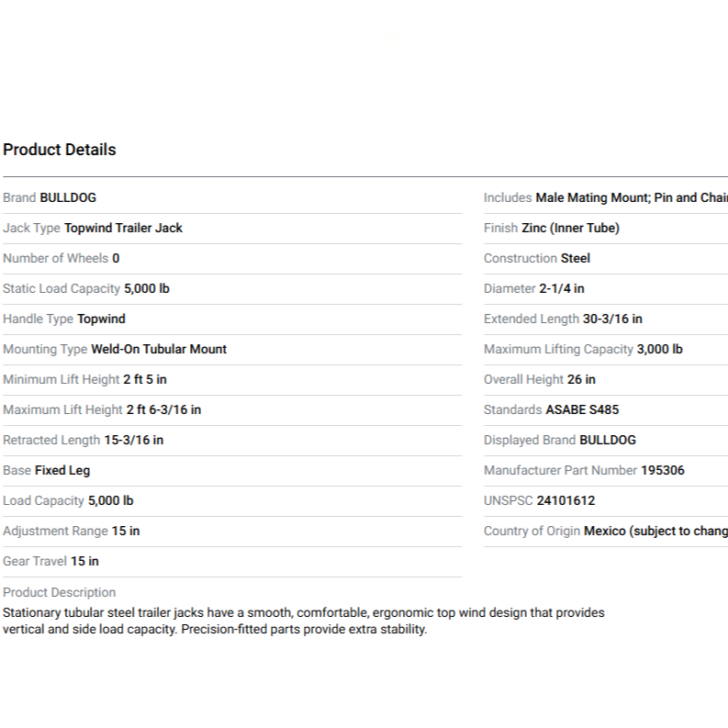Click the Maximum Lift Height row
This screenshot has width=728, height=728.
[102, 409]
